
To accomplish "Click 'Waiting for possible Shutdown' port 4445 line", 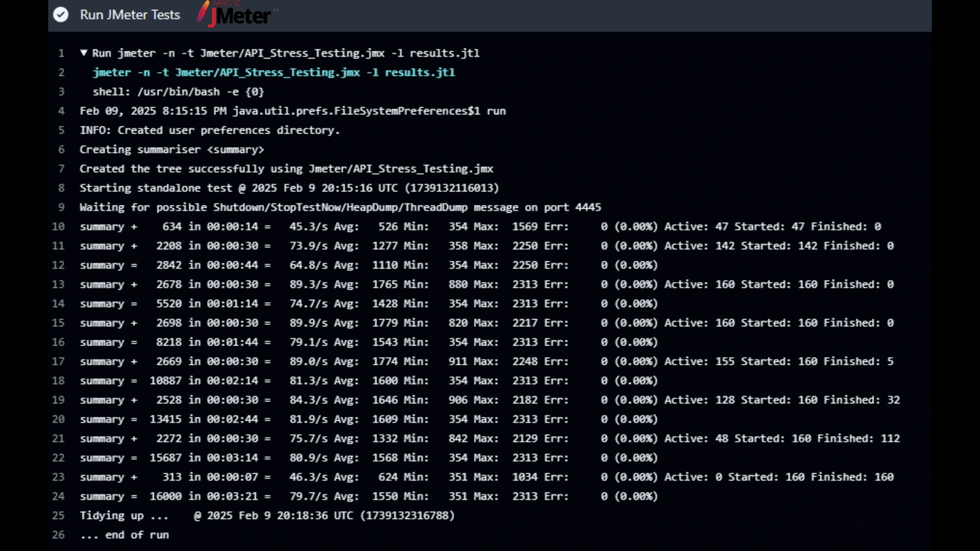I will 341,207.
